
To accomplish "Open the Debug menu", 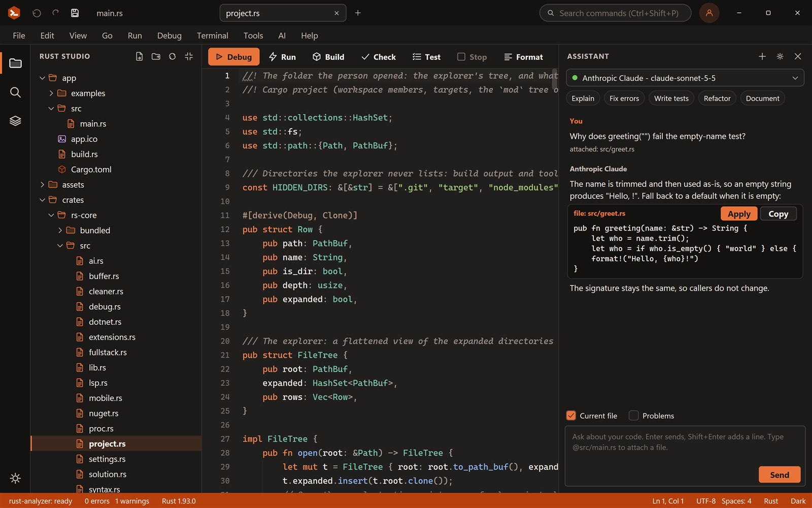I will 169,36.
